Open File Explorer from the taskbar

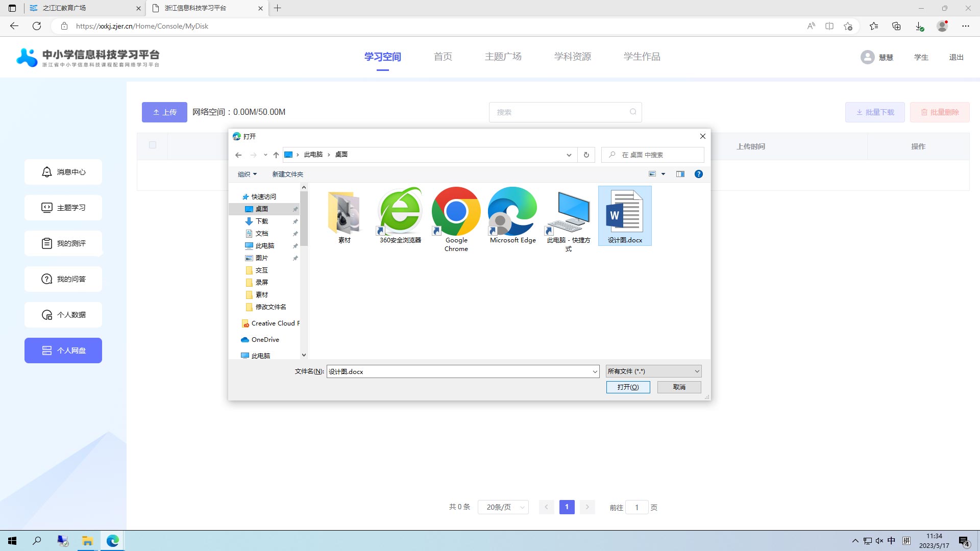(x=87, y=541)
